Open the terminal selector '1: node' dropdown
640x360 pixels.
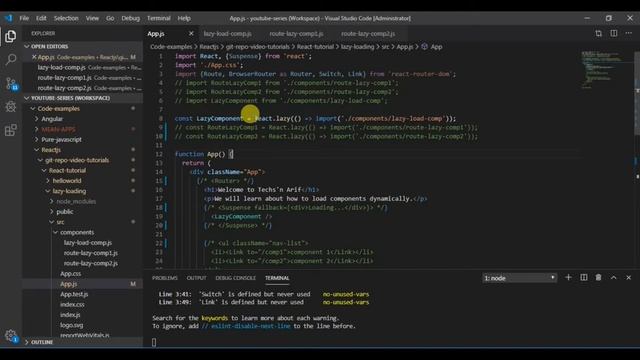click(x=519, y=278)
